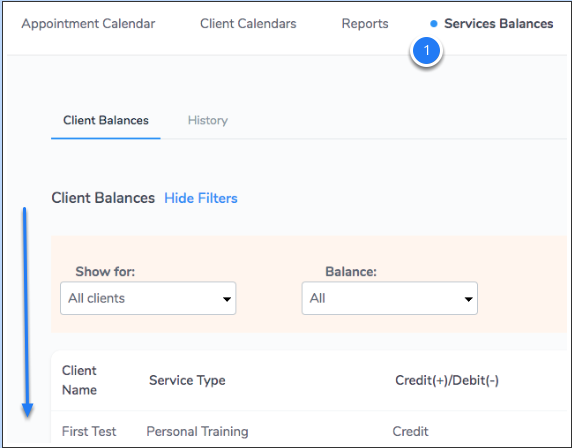Open the Show for All clients dropdown
The height and width of the screenshot is (448, 572).
[148, 298]
